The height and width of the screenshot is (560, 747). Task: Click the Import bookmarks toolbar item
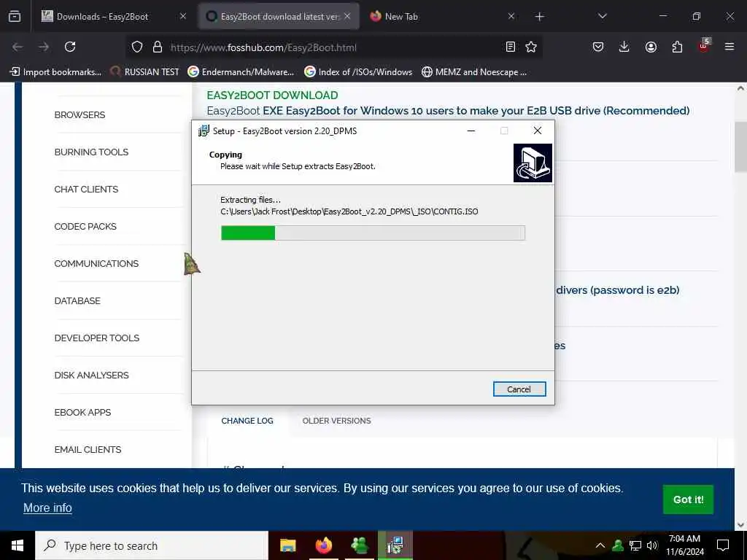pyautogui.click(x=55, y=72)
